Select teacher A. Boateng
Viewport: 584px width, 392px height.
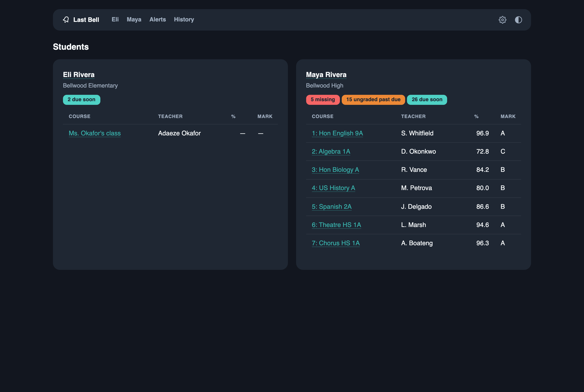tap(417, 243)
